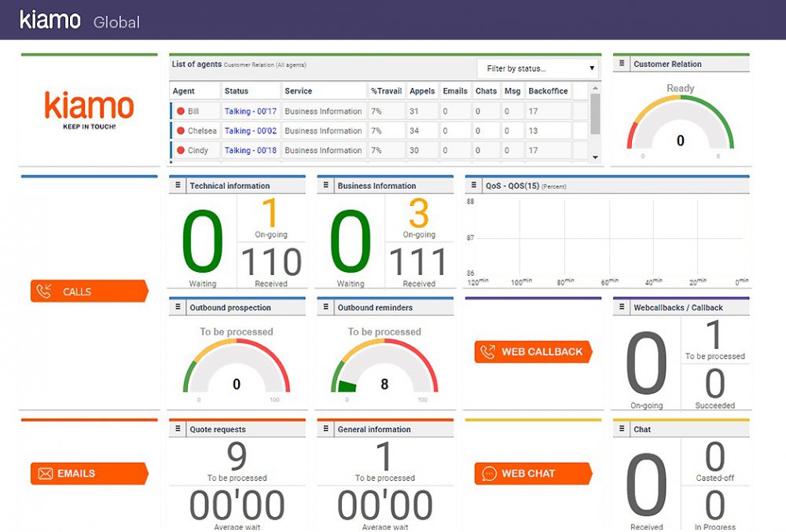The height and width of the screenshot is (532, 786).
Task: Click Cindy's Business Information service cell
Action: (x=323, y=150)
